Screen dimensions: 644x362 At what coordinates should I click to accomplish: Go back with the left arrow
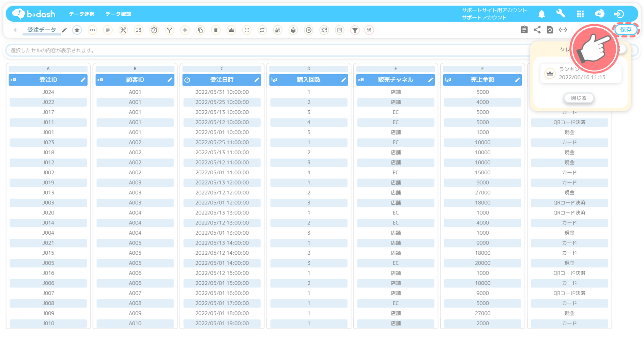click(x=16, y=30)
